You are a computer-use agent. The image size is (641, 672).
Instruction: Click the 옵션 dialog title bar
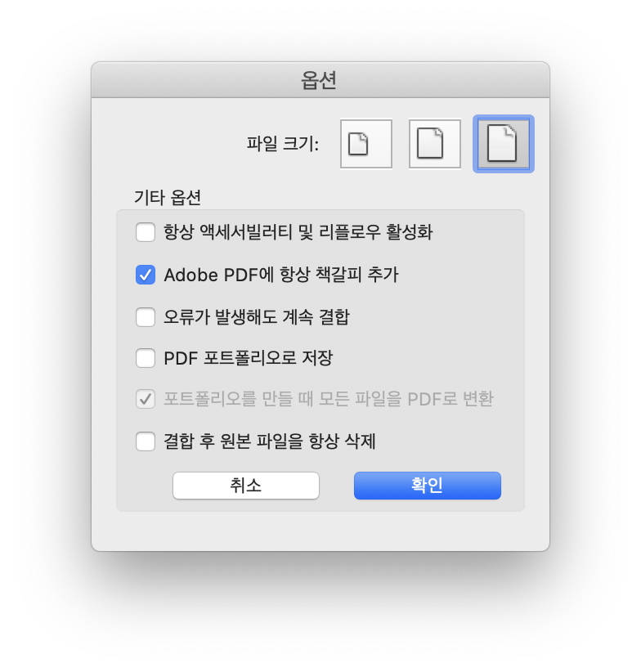click(x=320, y=80)
